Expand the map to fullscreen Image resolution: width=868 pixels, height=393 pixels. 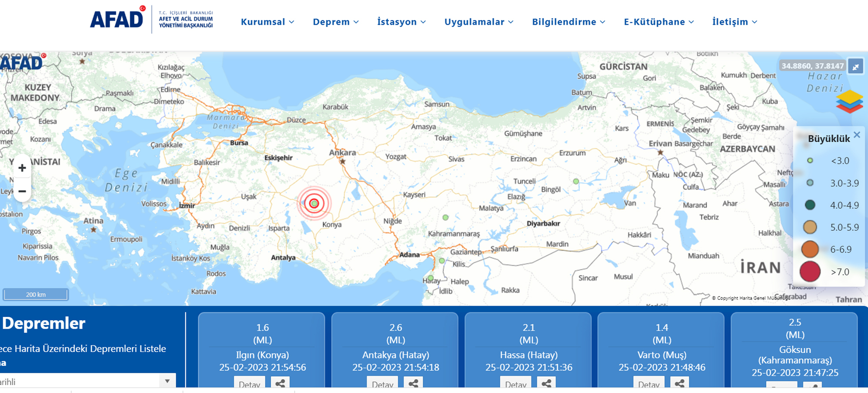click(x=855, y=67)
